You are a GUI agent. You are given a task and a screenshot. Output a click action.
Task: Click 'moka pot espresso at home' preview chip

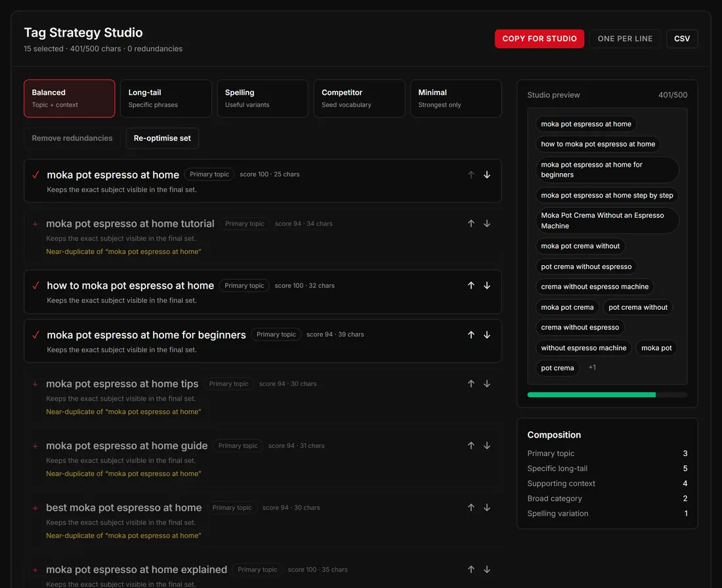point(585,124)
